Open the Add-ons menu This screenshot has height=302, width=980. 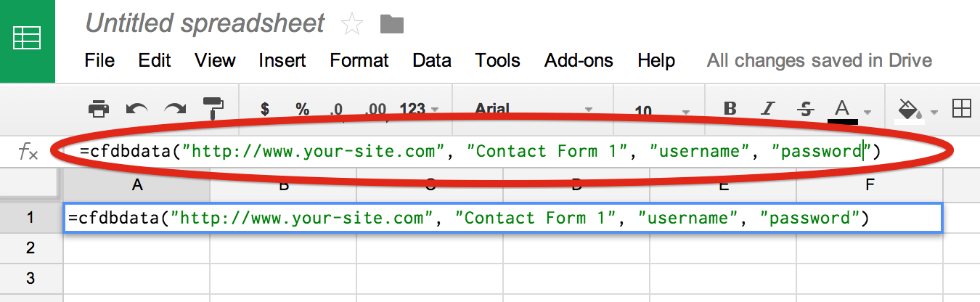[x=579, y=60]
